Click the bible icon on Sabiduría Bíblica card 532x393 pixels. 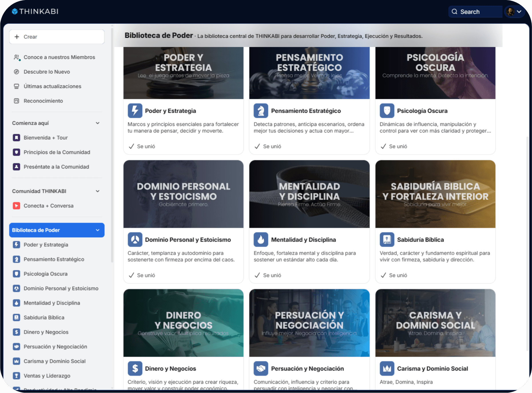[387, 240]
